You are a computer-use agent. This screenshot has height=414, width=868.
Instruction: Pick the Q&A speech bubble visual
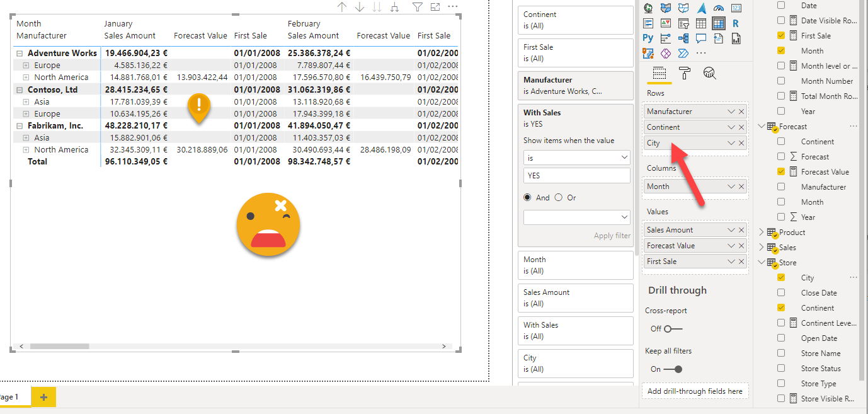(x=700, y=38)
